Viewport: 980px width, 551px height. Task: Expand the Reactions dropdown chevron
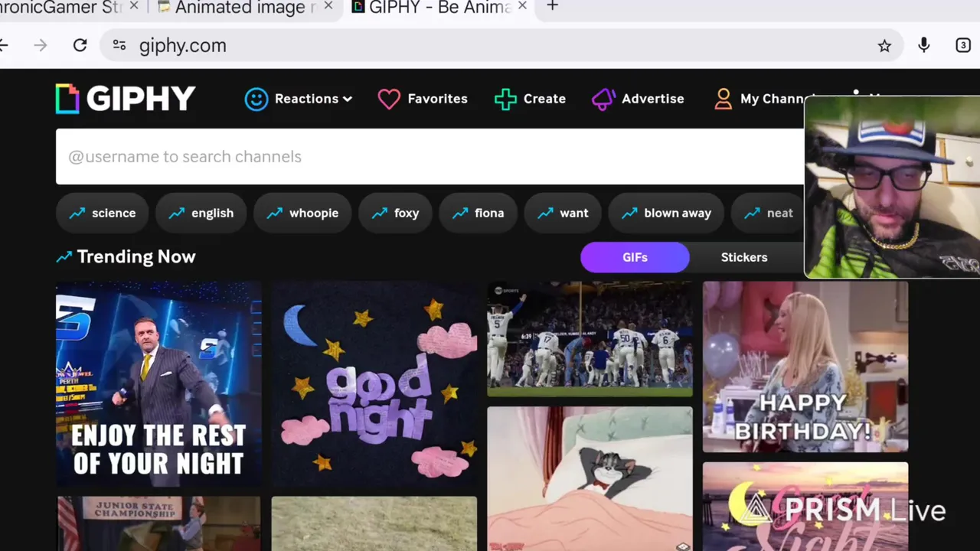click(348, 99)
